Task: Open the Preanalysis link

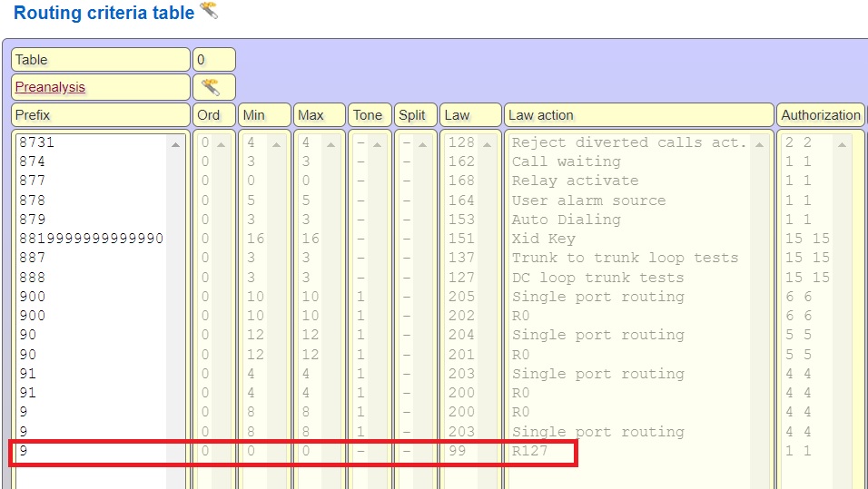Action: pyautogui.click(x=50, y=87)
